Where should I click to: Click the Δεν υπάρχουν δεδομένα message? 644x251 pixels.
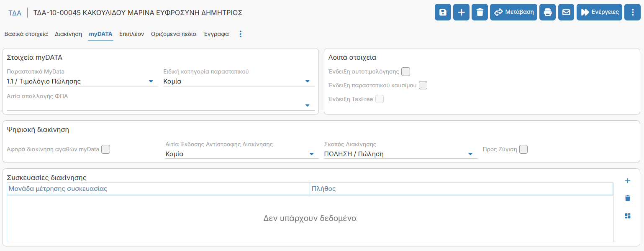click(x=310, y=218)
